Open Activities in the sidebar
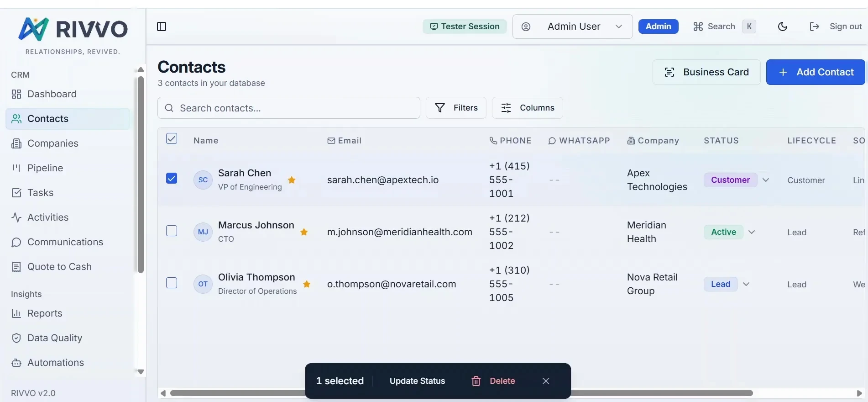868x402 pixels. tap(68, 217)
